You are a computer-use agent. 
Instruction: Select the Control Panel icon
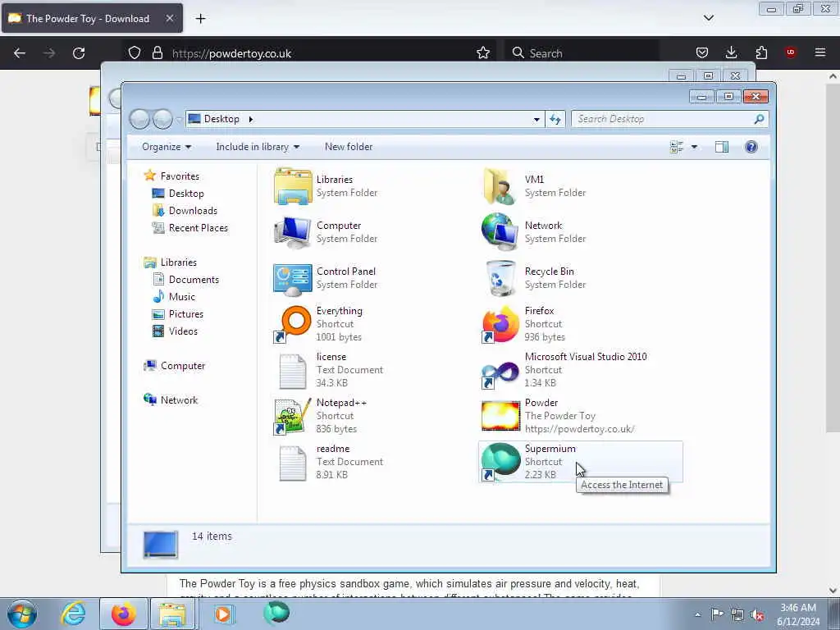pos(293,279)
